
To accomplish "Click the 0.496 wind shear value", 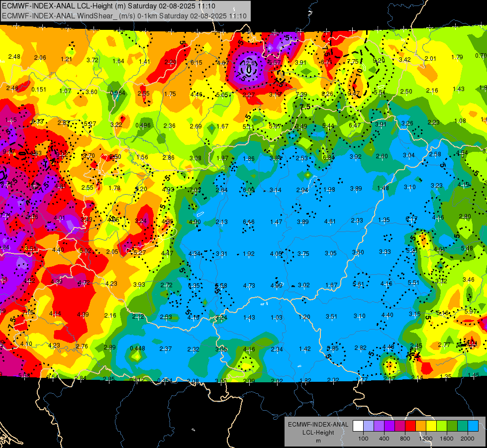I will point(143,125).
